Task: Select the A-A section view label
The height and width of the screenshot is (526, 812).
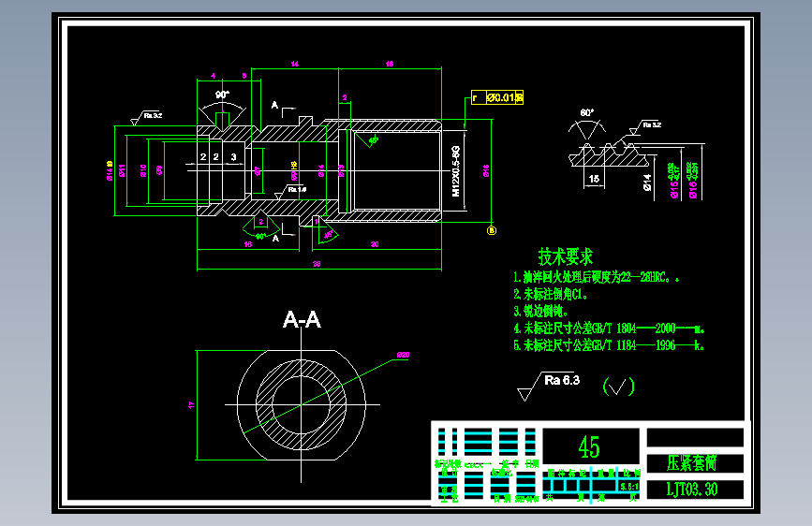Action: (302, 319)
